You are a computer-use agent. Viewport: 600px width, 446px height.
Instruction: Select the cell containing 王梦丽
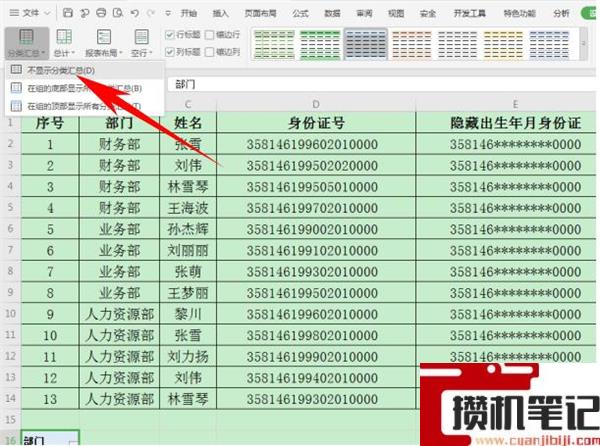[188, 293]
